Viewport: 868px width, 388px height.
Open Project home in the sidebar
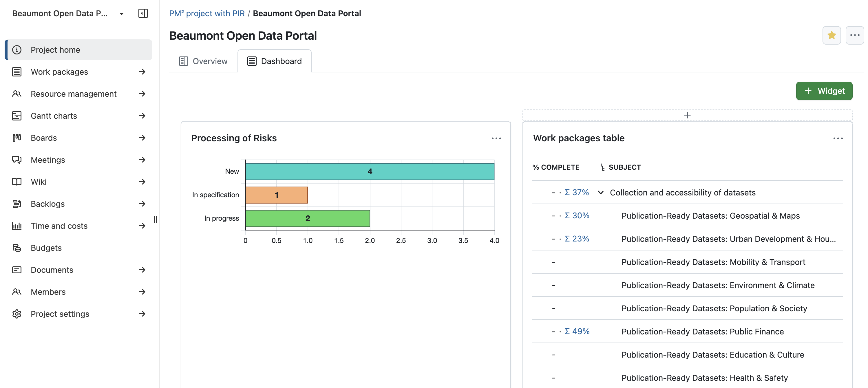click(x=79, y=50)
